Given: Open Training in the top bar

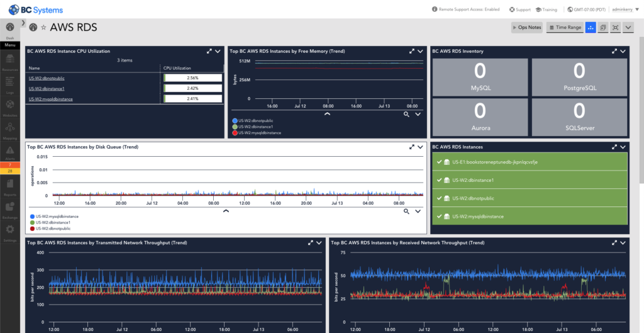Looking at the screenshot, I should 547,9.
